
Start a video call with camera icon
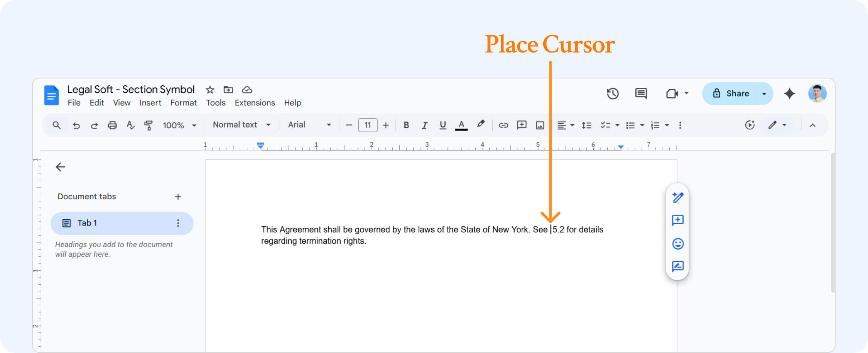click(x=672, y=93)
